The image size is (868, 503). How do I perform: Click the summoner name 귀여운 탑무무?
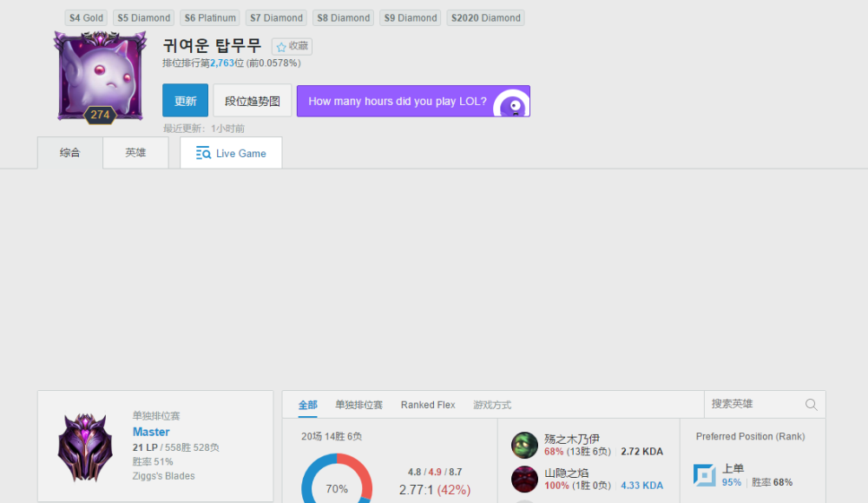(x=212, y=45)
